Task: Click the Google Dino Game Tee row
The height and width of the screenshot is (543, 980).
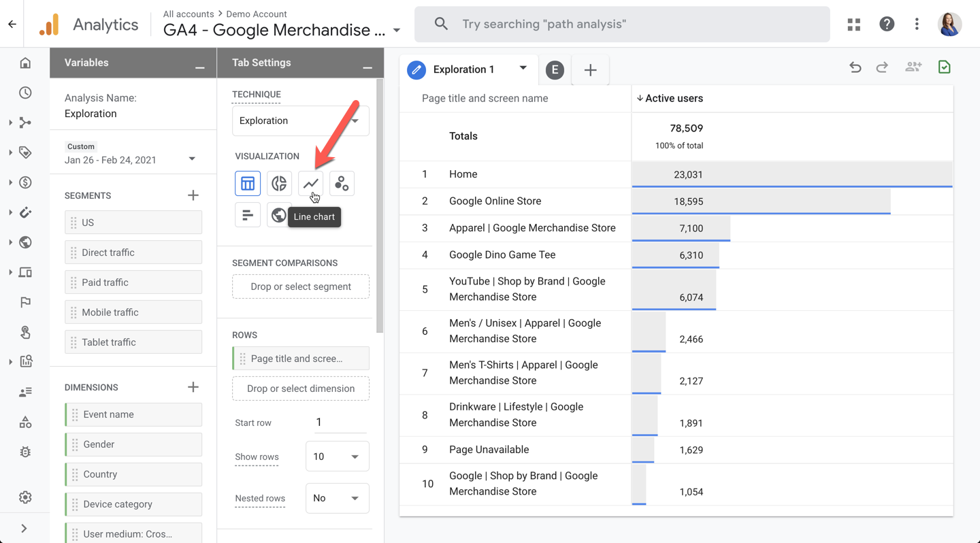Action: (x=676, y=255)
